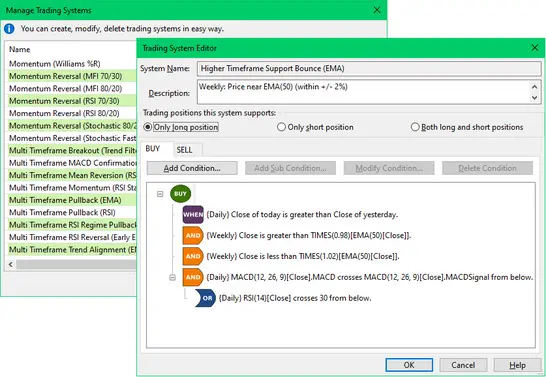Select "Momentum Reversal (RSI 70/30)" row
Viewport: 546px width, 377px height.
pyautogui.click(x=72, y=101)
